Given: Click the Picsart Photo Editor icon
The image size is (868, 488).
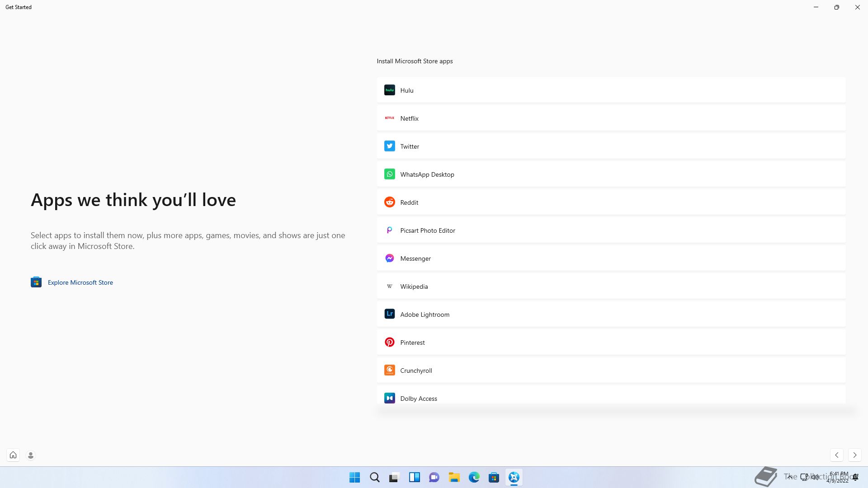Looking at the screenshot, I should (389, 230).
